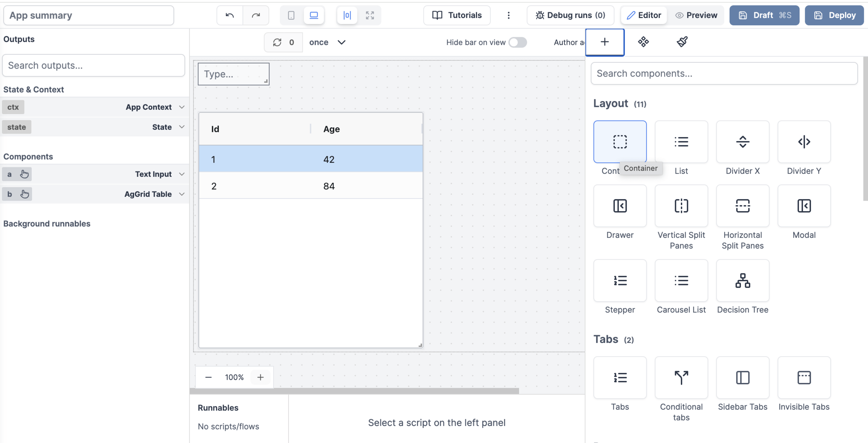Select the Decision Tree component
This screenshot has height=443, width=868.
(x=742, y=281)
